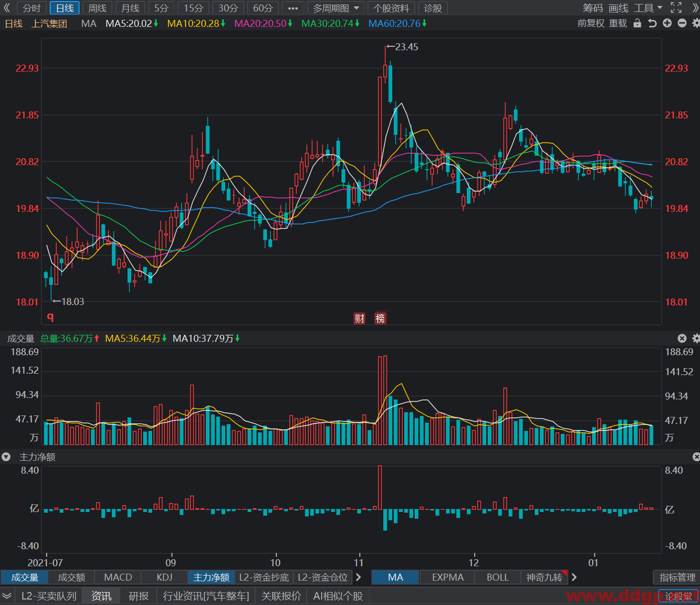Open main chart settings gear
Image resolution: width=700 pixels, height=605 pixels.
pyautogui.click(x=696, y=23)
